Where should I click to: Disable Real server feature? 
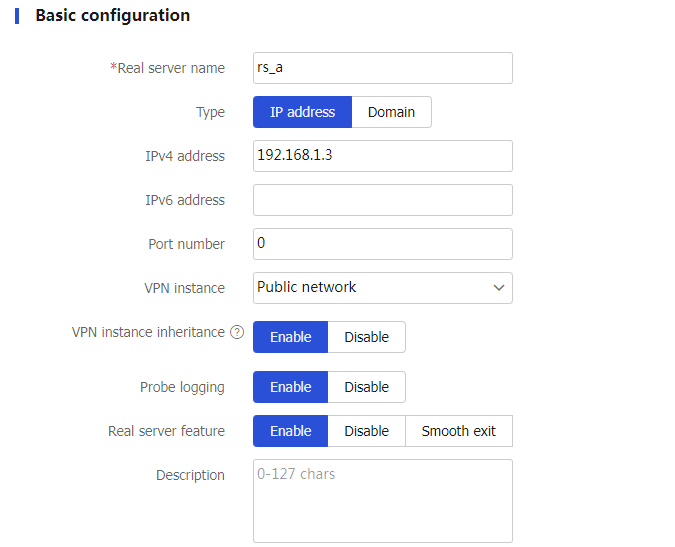coord(366,431)
